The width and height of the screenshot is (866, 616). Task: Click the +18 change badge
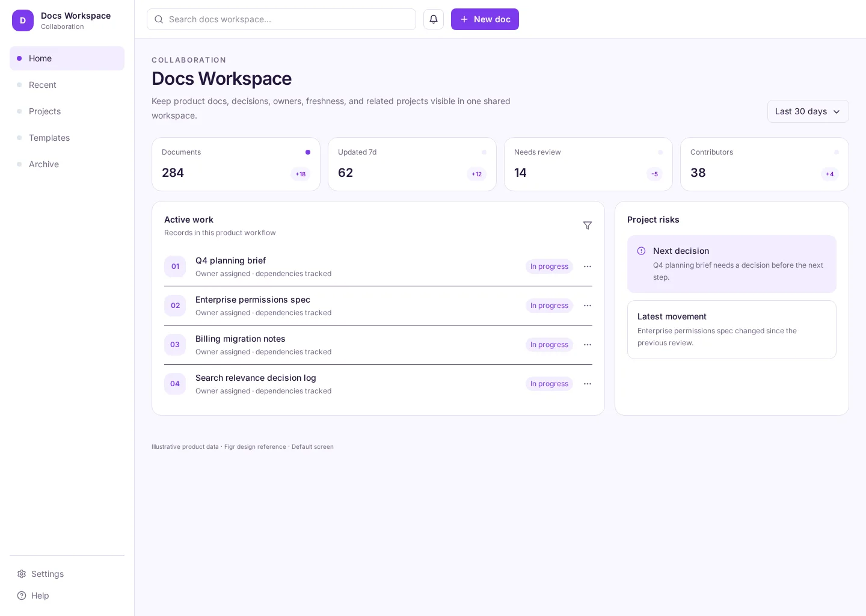pyautogui.click(x=301, y=174)
